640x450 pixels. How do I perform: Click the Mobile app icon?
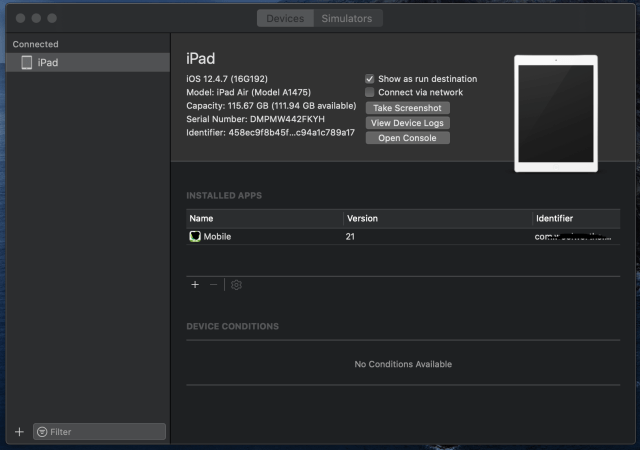tap(195, 236)
